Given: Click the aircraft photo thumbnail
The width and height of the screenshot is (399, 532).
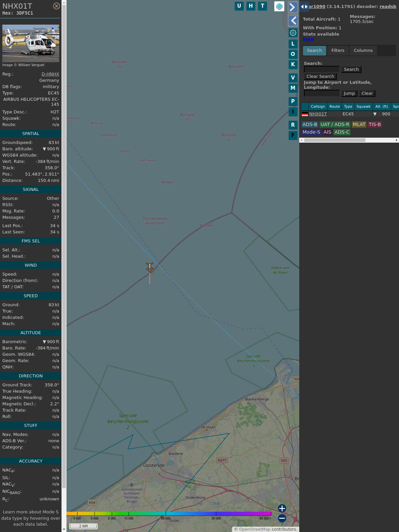Looking at the screenshot, I should click(31, 43).
